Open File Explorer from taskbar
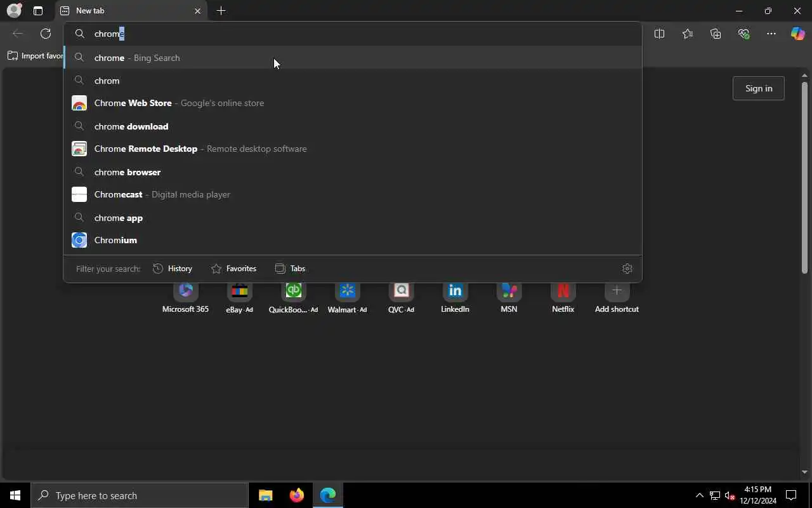The image size is (812, 508). pyautogui.click(x=266, y=495)
